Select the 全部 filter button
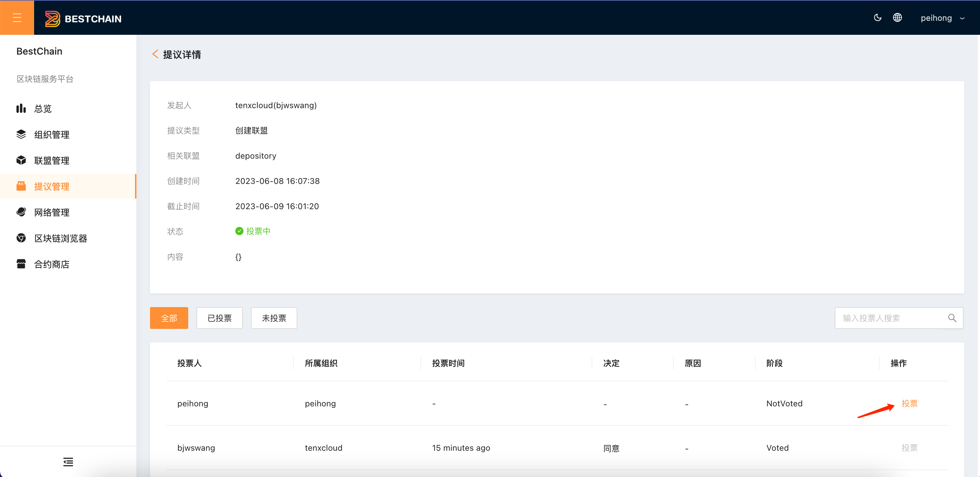Viewport: 980px width, 477px height. click(169, 318)
